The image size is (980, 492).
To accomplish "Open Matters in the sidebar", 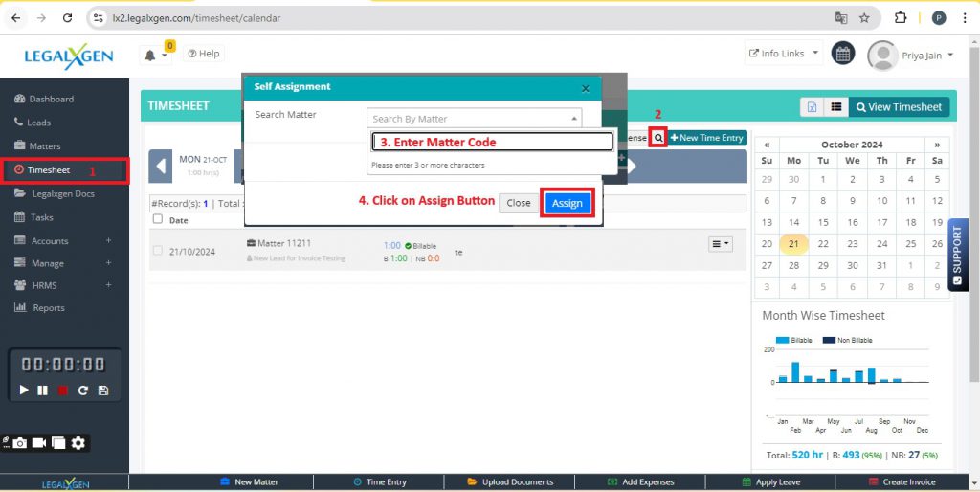I will (44, 146).
